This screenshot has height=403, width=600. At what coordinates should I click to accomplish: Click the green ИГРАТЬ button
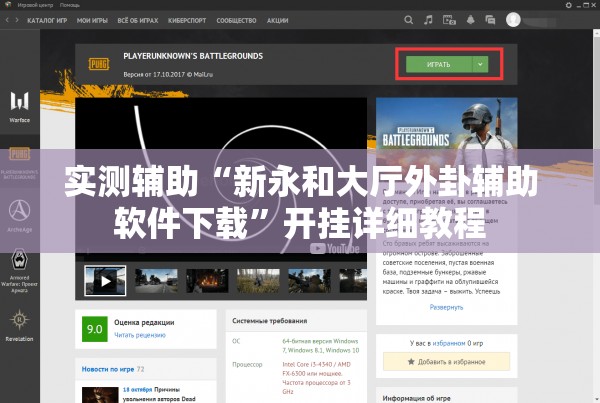439,64
